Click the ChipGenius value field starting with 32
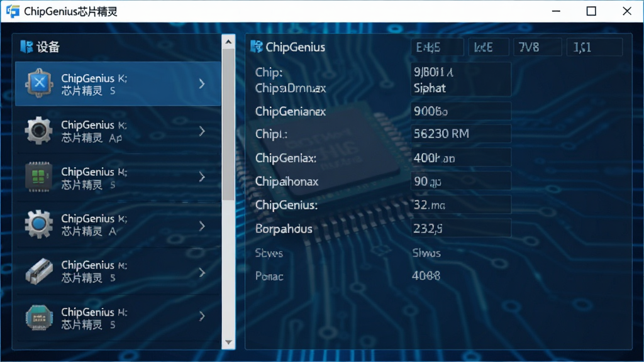Screen dimensions: 644x362 461,204
